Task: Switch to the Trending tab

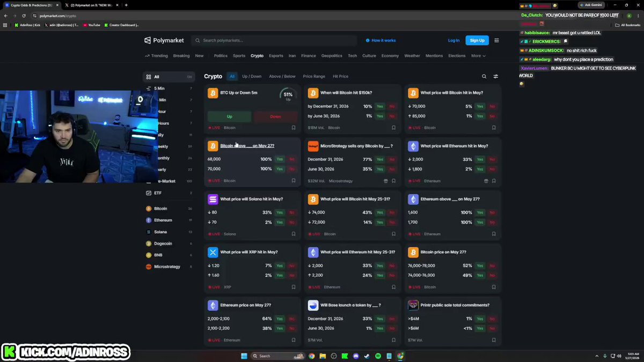Action: point(156,56)
